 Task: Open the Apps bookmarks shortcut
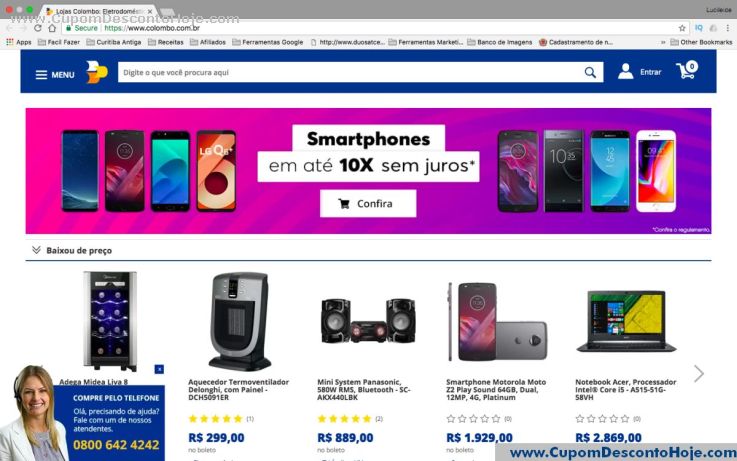tap(19, 42)
